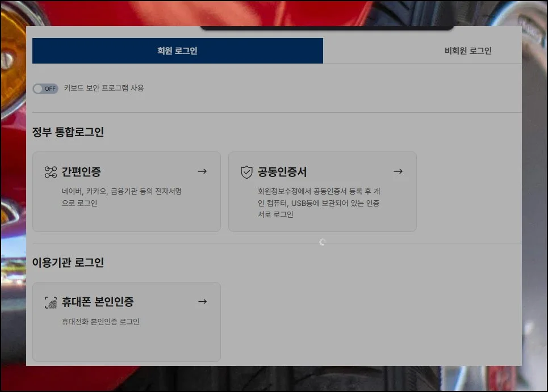Click the 정부 통합로그인 section heading
The height and width of the screenshot is (392, 548).
(x=68, y=132)
